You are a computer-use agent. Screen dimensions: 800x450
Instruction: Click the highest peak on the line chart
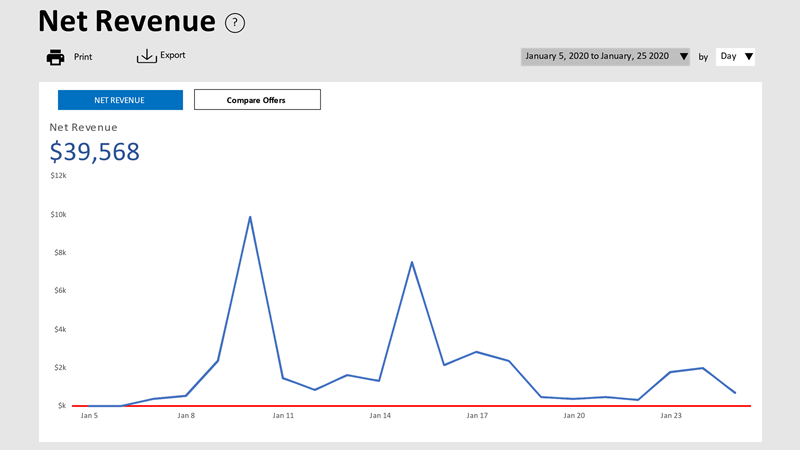(250, 217)
